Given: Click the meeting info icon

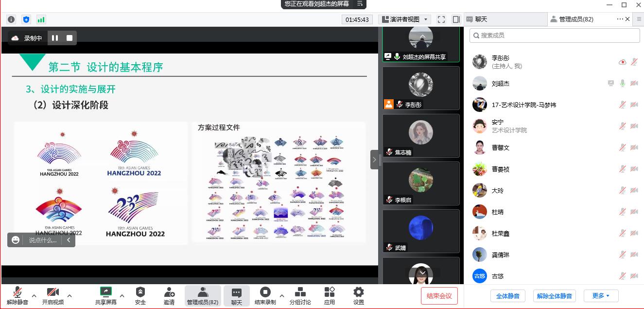Looking at the screenshot, I should tap(11, 19).
